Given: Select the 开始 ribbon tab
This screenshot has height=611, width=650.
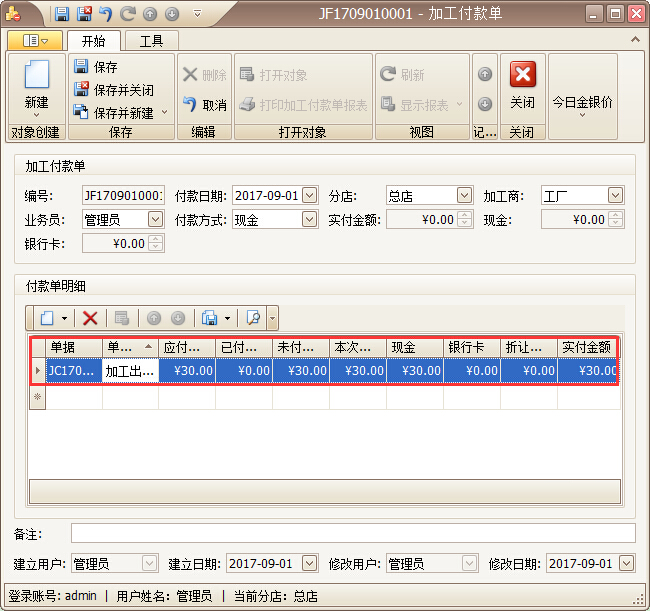Looking at the screenshot, I should (x=93, y=41).
